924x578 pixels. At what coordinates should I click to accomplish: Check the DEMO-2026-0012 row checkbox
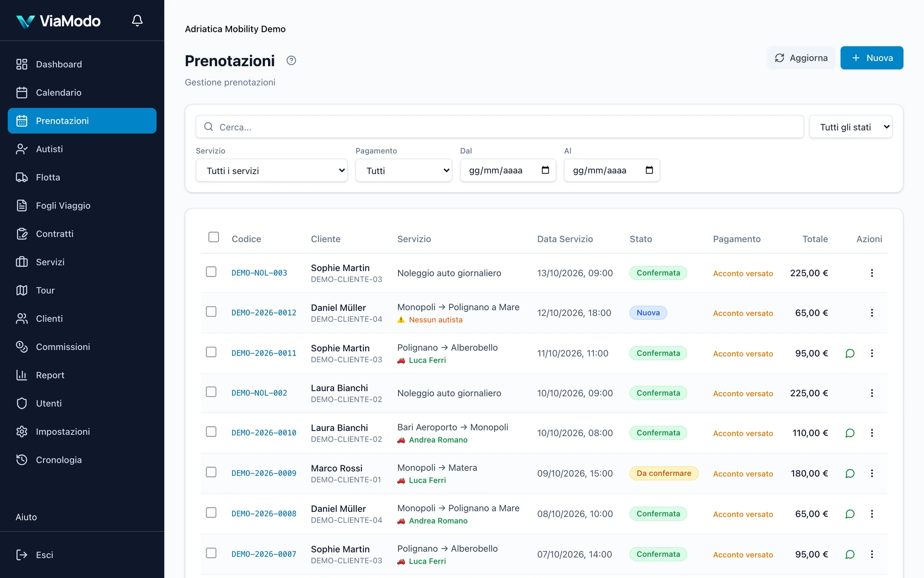pos(211,312)
